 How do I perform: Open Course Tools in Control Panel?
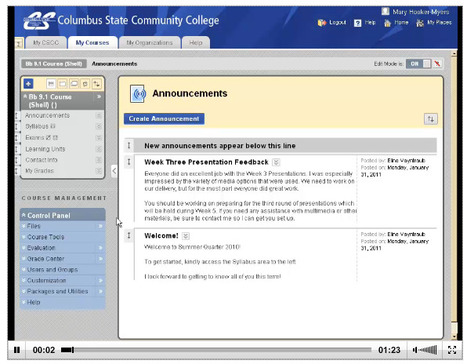[x=46, y=237]
